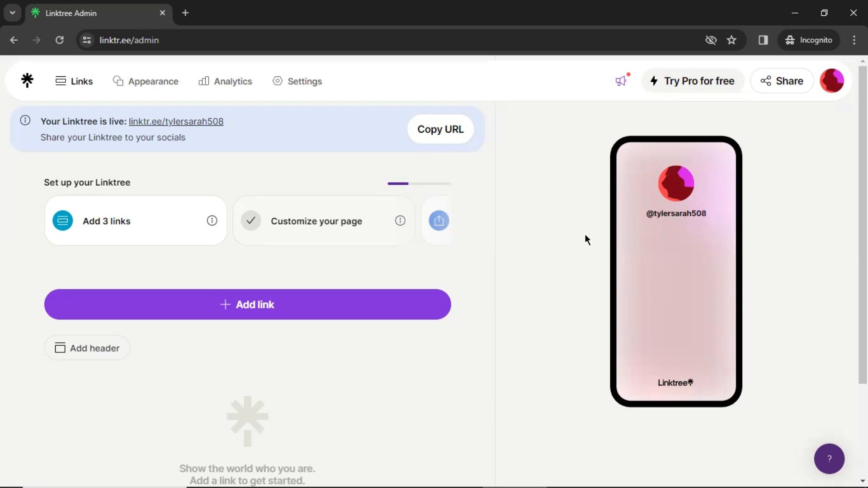Toggle the Customize your page checkmark
This screenshot has height=488, width=868.
(250, 221)
